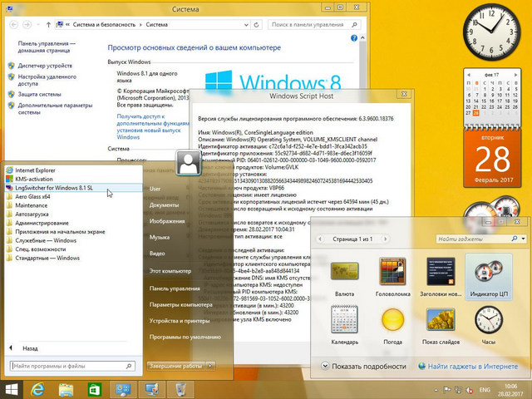Image resolution: width=532 pixels, height=399 pixels.
Task: Open Internet Explorer from the taskbar
Action: pos(38,389)
